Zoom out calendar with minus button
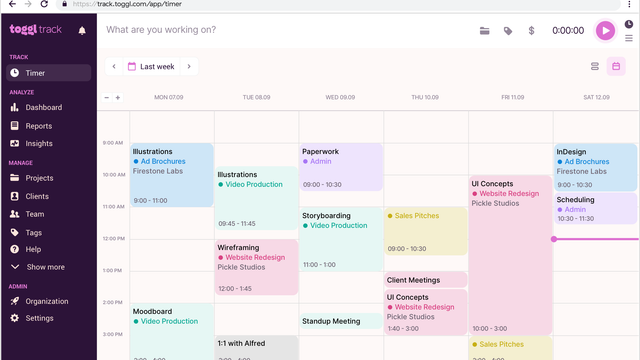Image resolution: width=640 pixels, height=360 pixels. coord(107,98)
